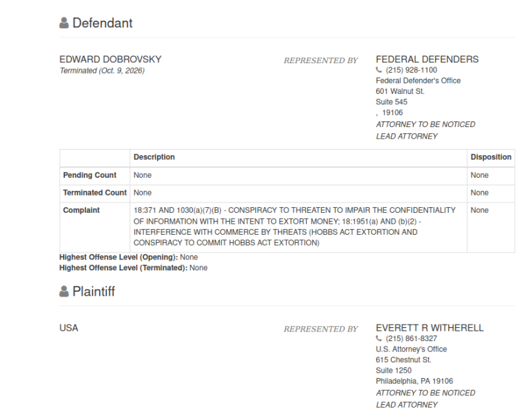Click Highest Offense Level (Opening) label
This screenshot has width=527, height=420.
(119, 257)
